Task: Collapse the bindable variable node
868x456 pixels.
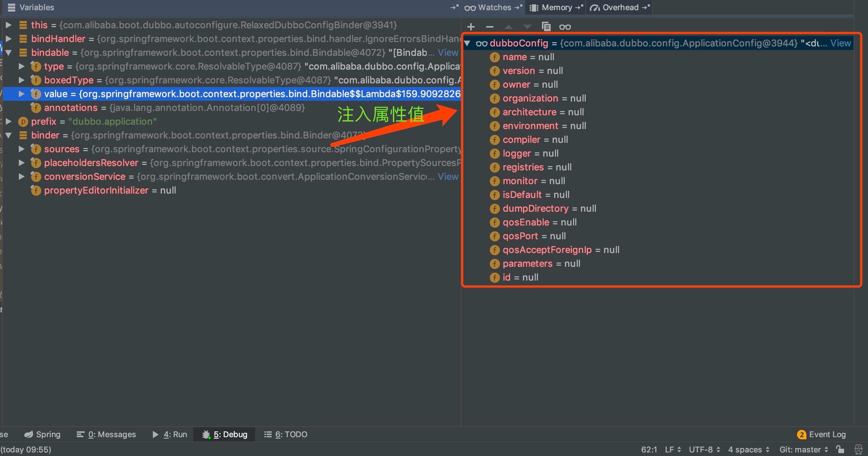Action: point(8,53)
